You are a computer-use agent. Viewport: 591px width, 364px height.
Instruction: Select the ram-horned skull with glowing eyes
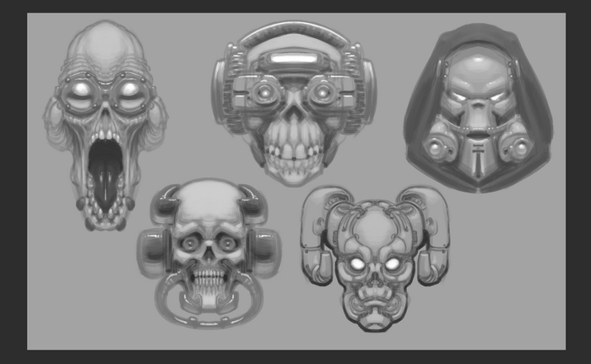point(375,258)
